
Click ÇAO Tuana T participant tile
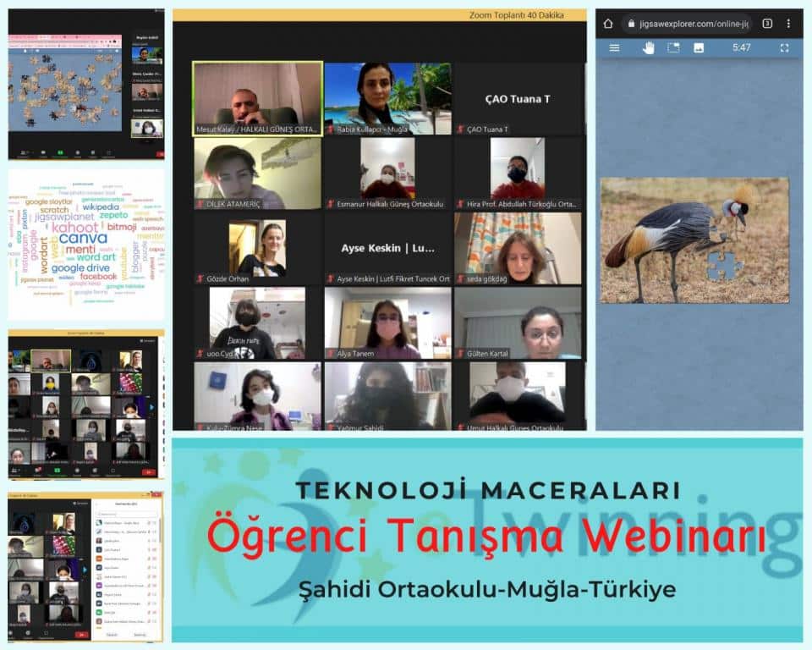(518, 98)
